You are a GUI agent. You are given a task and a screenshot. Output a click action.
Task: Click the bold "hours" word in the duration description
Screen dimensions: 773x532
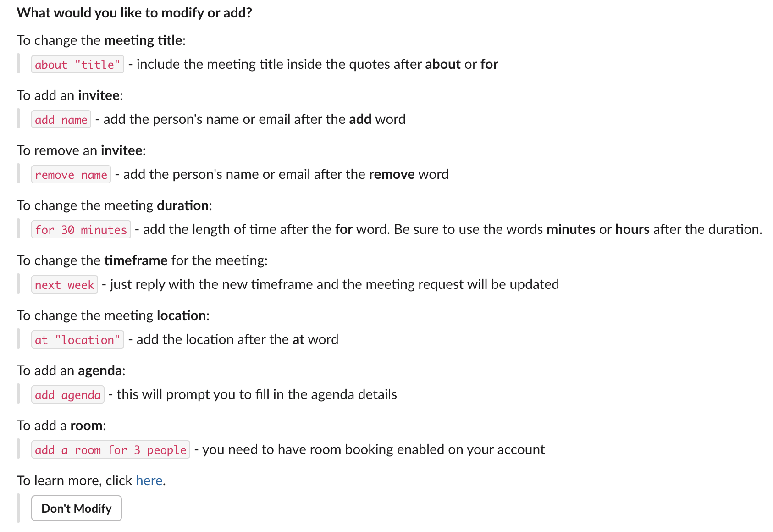coord(632,229)
